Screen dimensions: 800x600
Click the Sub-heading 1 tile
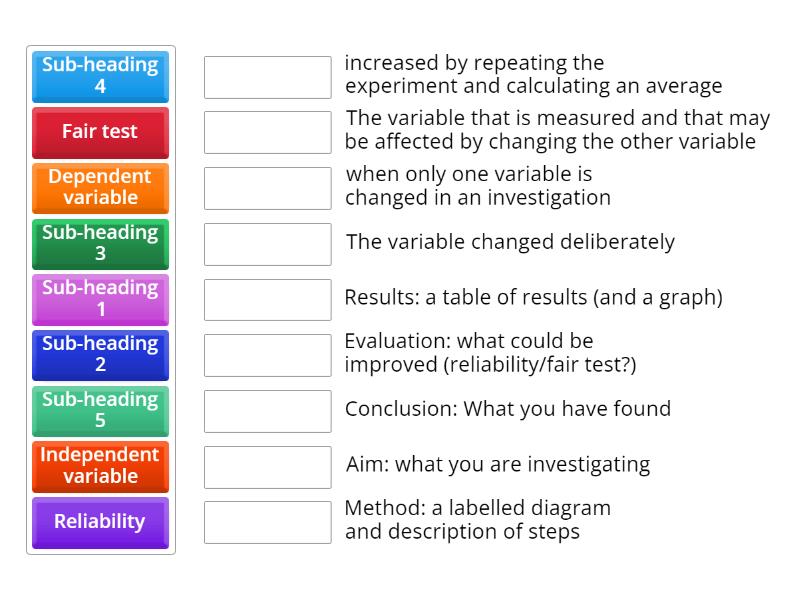(100, 299)
